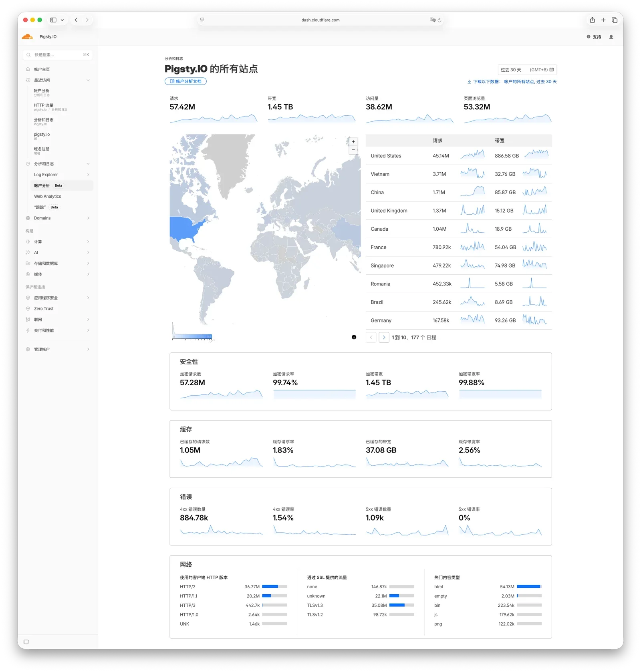Toggle the Safari sidebar panel

click(x=53, y=20)
